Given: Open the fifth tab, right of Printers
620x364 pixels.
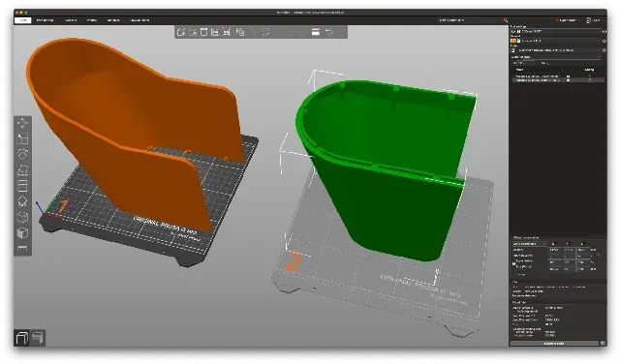Looking at the screenshot, I should tap(113, 20).
